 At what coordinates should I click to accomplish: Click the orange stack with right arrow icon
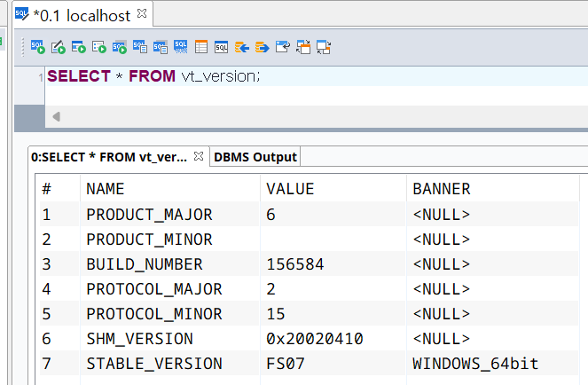(263, 47)
